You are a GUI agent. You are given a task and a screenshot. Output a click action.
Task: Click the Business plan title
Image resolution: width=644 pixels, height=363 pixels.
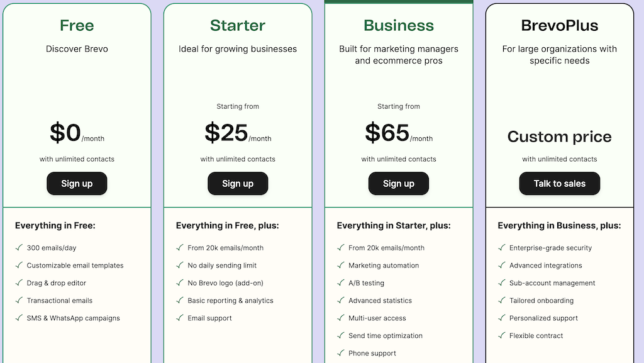pyautogui.click(x=399, y=26)
